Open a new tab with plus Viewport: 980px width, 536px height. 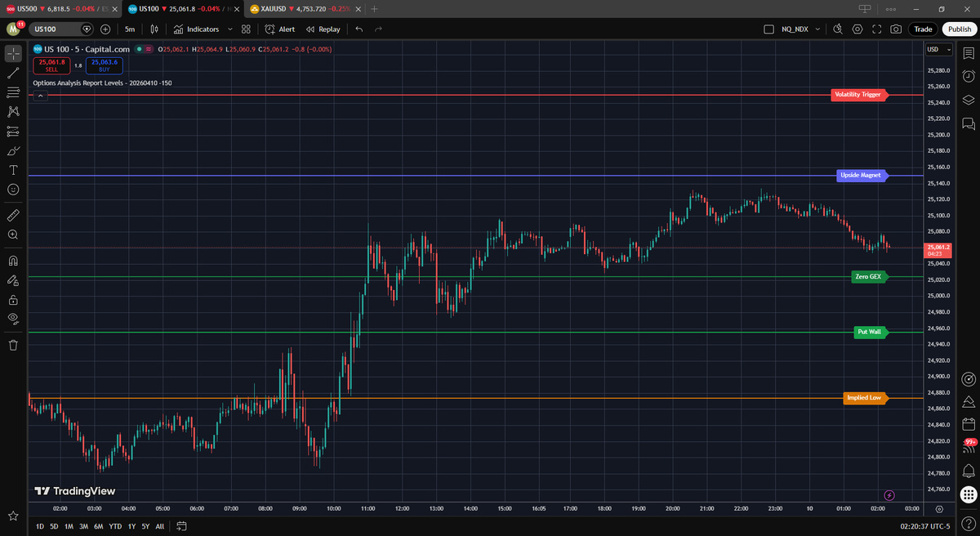pos(374,8)
